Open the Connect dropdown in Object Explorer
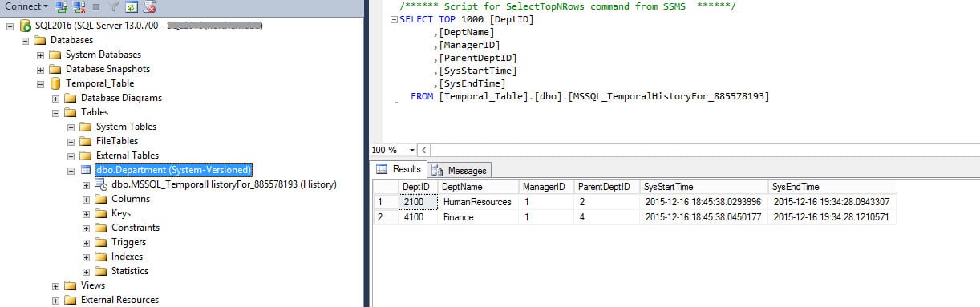980x307 pixels. point(26,6)
